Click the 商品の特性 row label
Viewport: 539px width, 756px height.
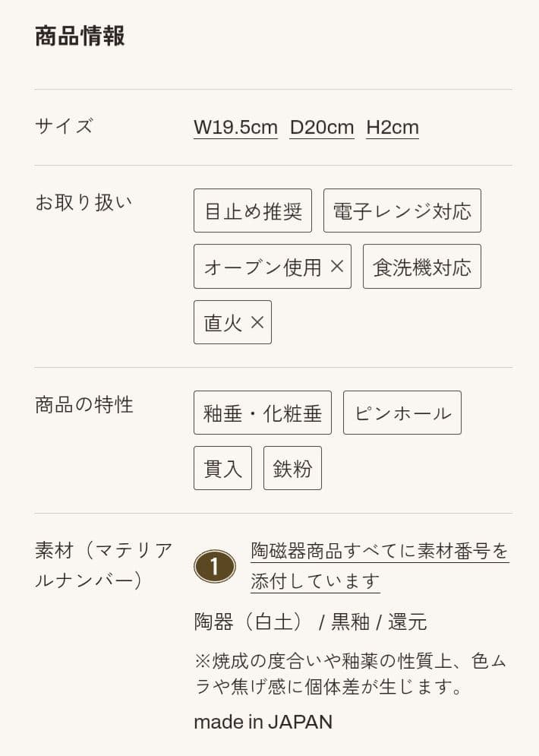tap(84, 404)
